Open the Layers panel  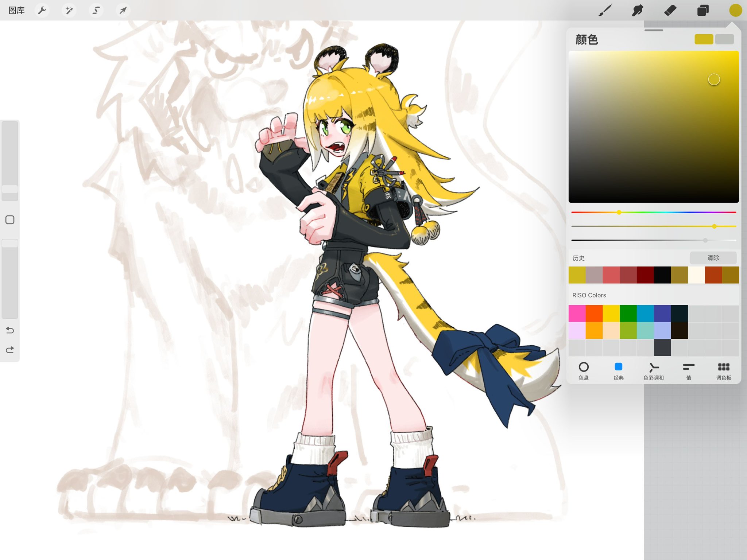point(703,11)
